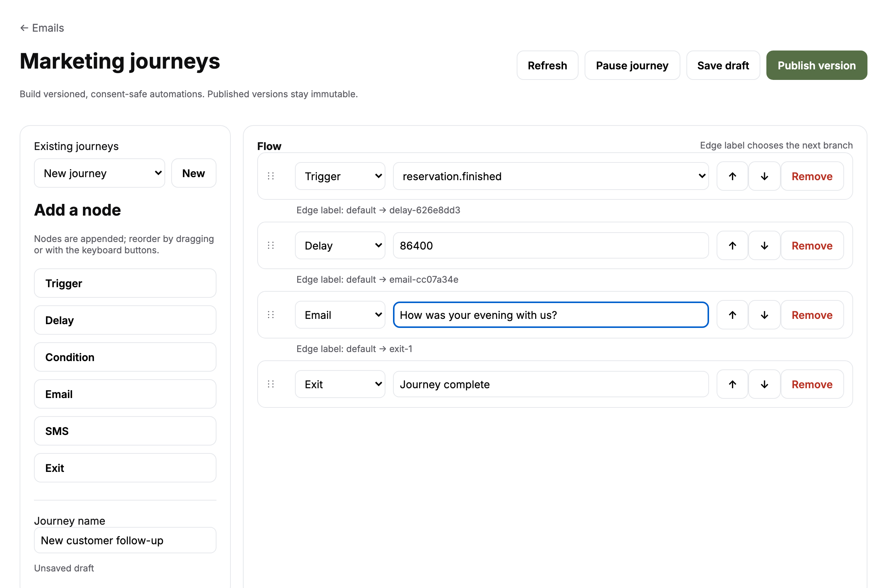The image size is (875, 588).
Task: Add an Exit node
Action: [x=125, y=468]
